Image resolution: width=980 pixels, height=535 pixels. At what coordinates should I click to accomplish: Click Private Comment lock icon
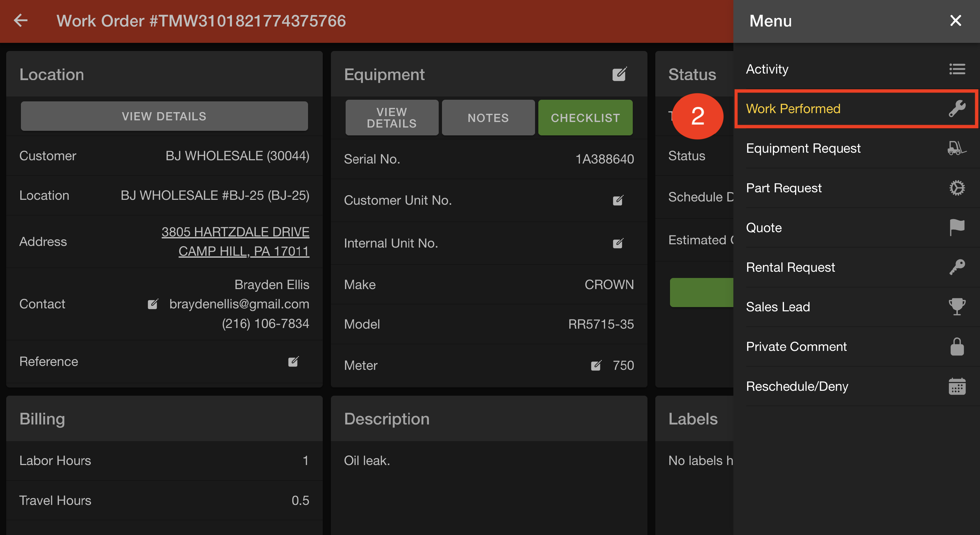coord(957,347)
